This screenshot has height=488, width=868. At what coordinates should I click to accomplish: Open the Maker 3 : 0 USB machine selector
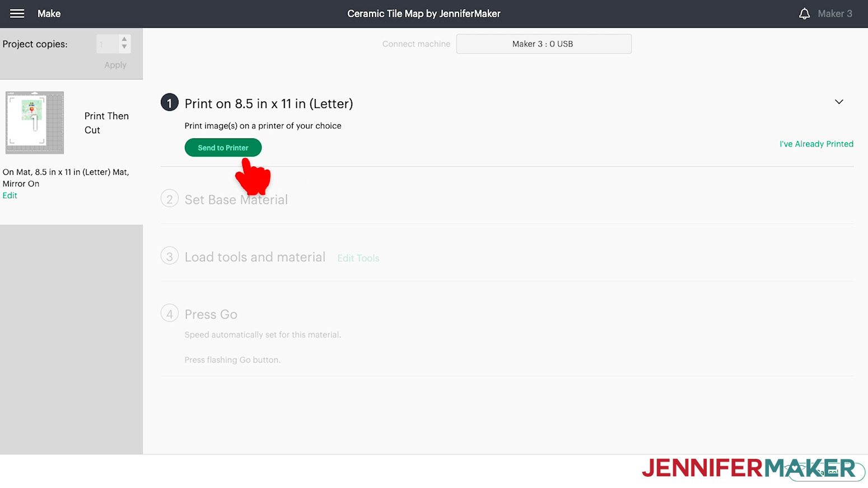544,44
